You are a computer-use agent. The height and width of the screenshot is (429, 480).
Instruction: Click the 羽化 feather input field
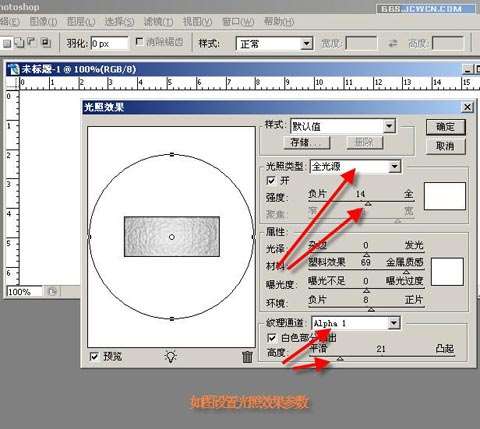click(x=109, y=43)
